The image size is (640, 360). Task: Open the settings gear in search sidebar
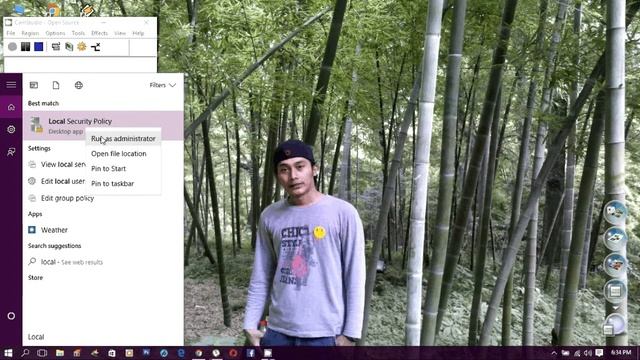11,129
